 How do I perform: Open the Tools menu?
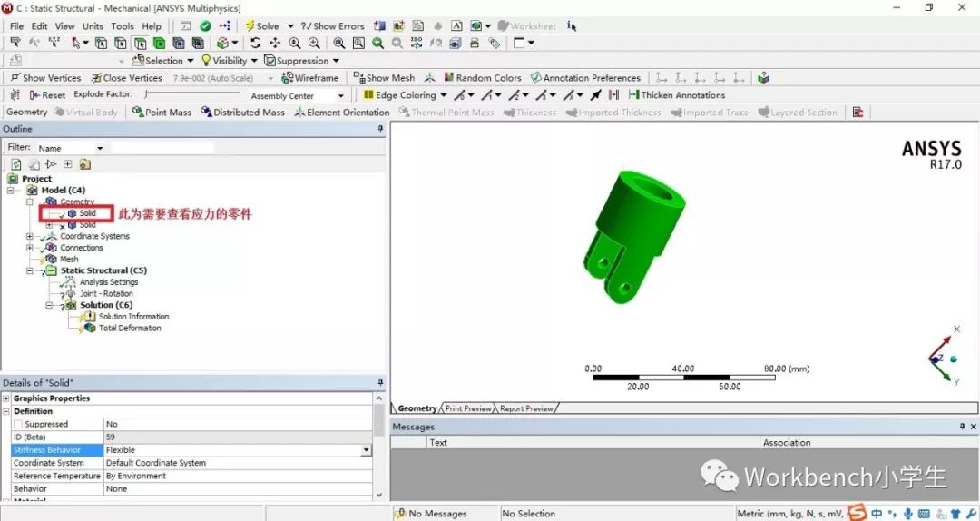(122, 26)
